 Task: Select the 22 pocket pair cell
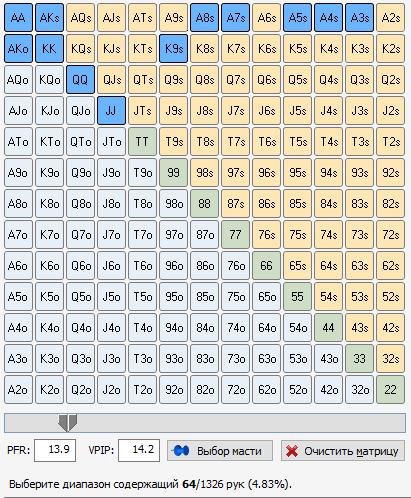coord(390,390)
